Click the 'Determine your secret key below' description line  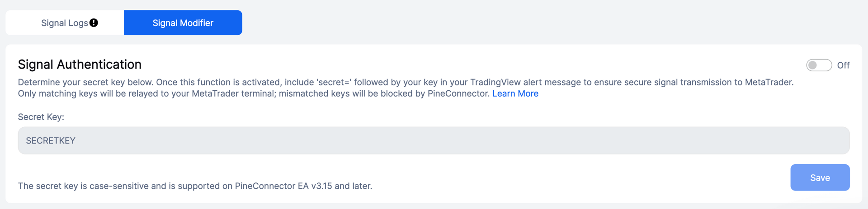406,82
